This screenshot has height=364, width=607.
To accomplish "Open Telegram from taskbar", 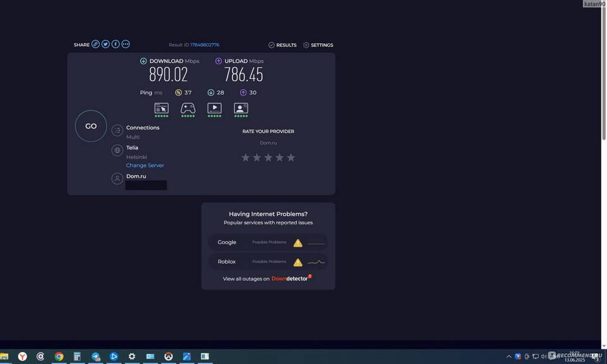I will coord(95,356).
